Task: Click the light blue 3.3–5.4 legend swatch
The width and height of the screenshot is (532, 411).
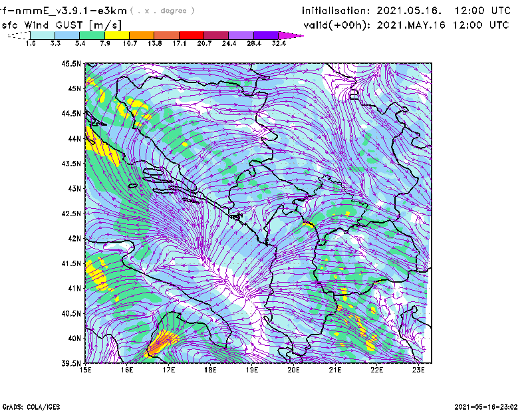Action: click(67, 35)
